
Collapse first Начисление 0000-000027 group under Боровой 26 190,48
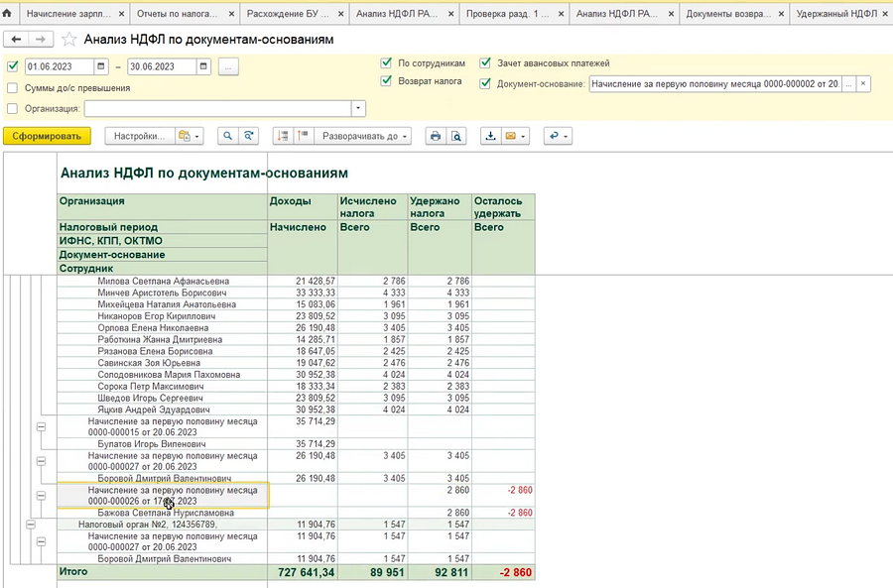[41, 461]
